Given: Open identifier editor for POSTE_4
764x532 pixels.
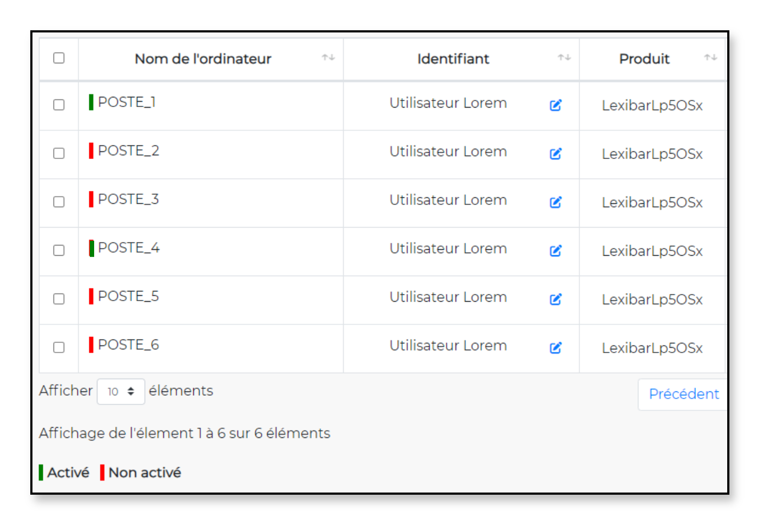Looking at the screenshot, I should (556, 251).
